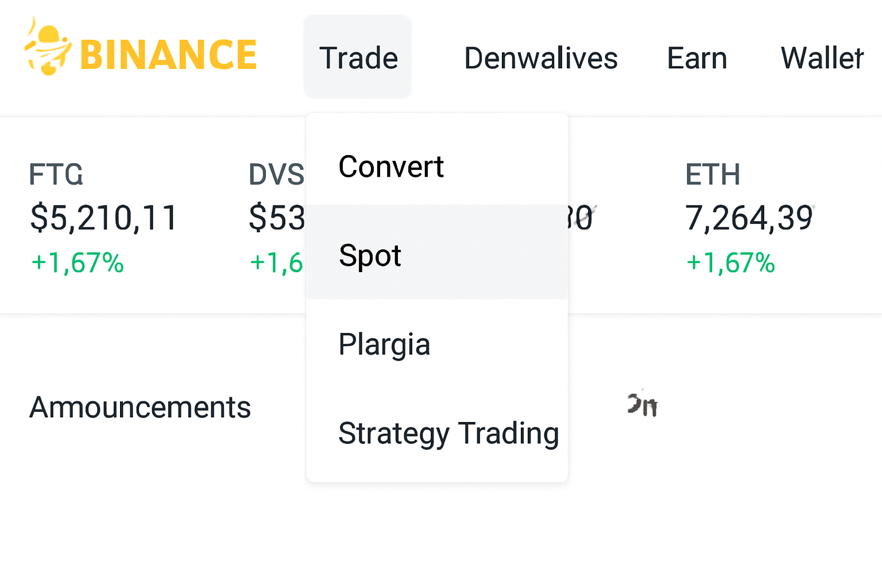Collapse the Trade dropdown menu
This screenshot has width=882, height=588.
[x=358, y=58]
